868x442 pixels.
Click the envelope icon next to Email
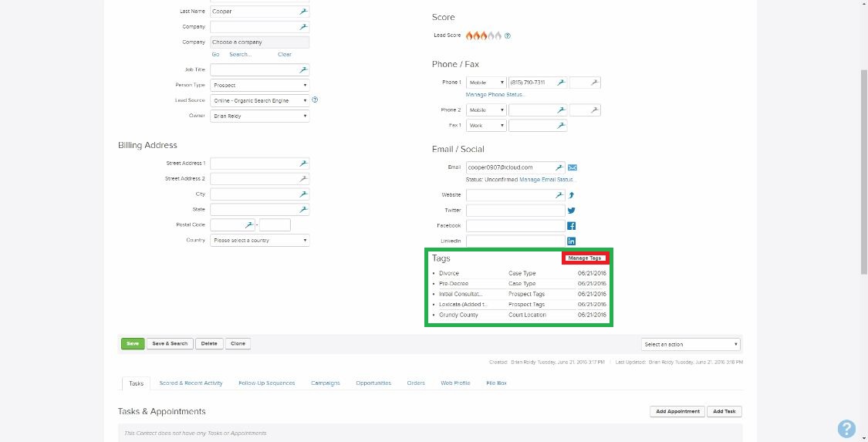(572, 167)
